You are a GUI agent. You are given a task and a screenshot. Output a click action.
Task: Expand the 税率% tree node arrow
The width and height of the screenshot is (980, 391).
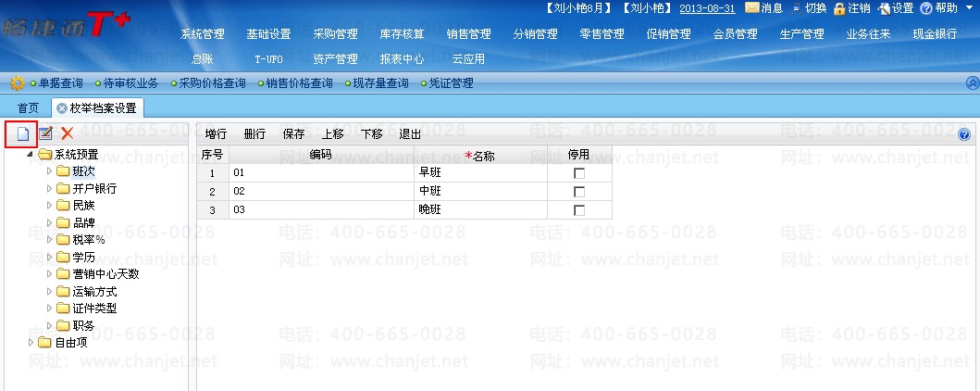(x=50, y=240)
